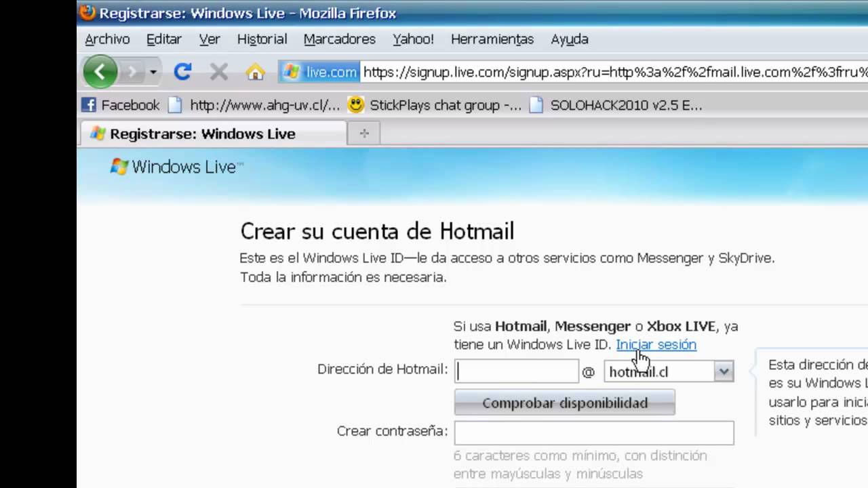Open the back/forward history dropdown arrow

coord(153,72)
